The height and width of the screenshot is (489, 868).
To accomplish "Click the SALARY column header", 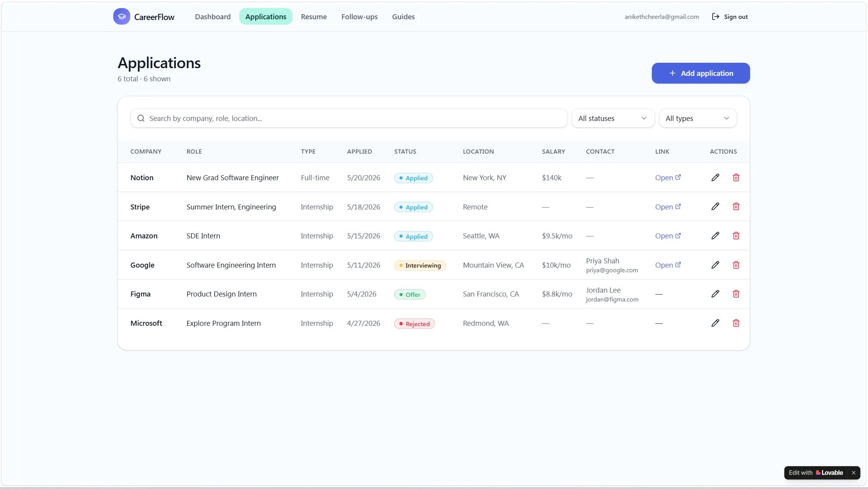I will point(553,151).
